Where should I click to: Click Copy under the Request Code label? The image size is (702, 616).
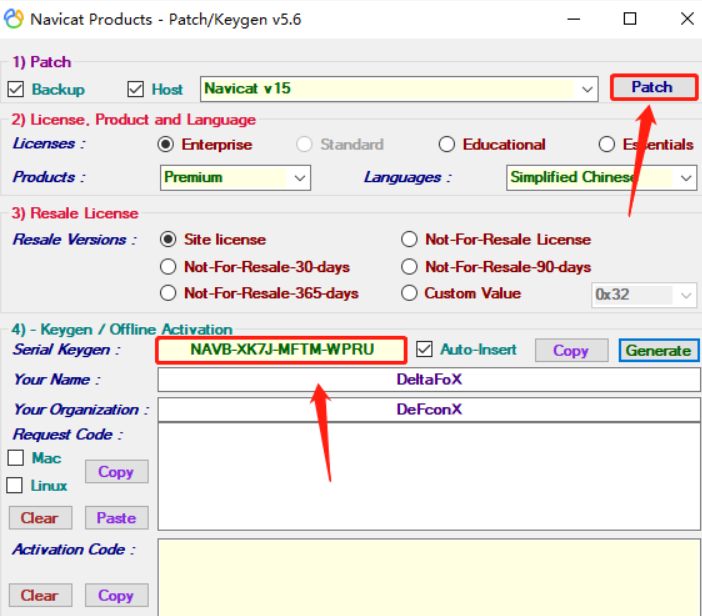116,471
